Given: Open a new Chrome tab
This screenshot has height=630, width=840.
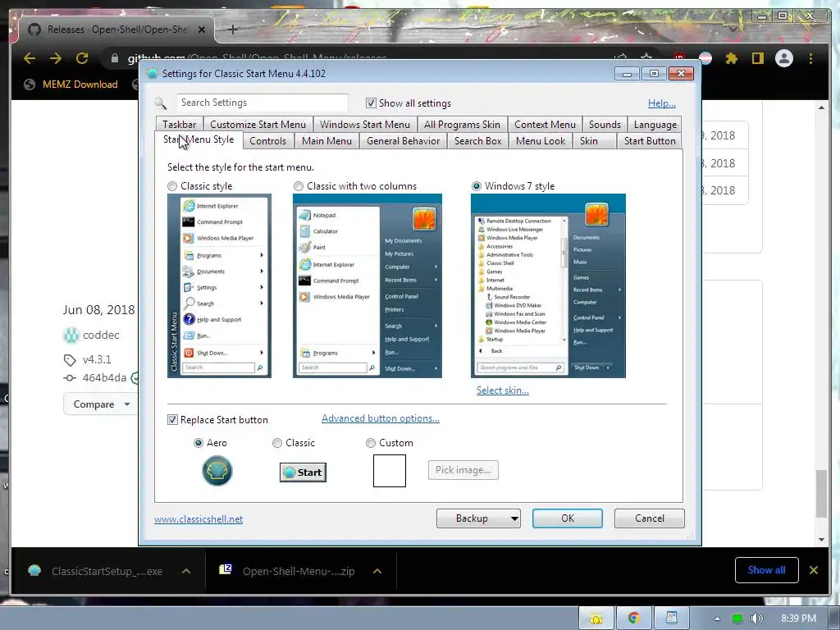Looking at the screenshot, I should (x=232, y=30).
